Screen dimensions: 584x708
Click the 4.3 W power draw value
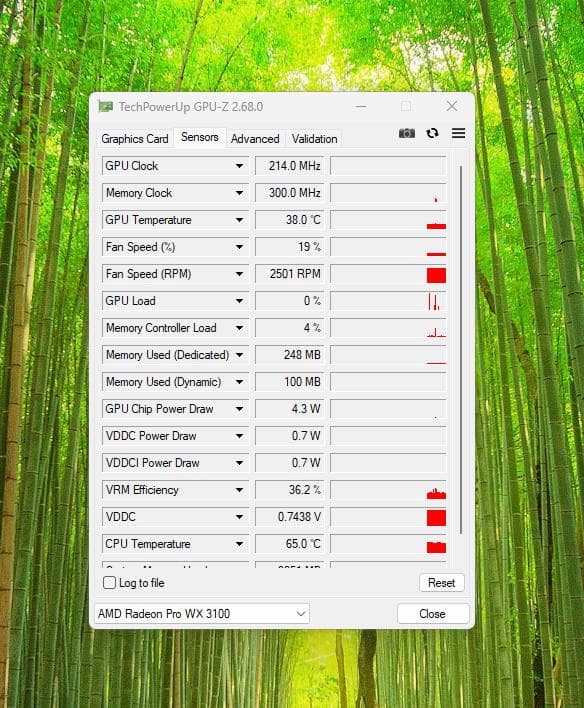290,409
